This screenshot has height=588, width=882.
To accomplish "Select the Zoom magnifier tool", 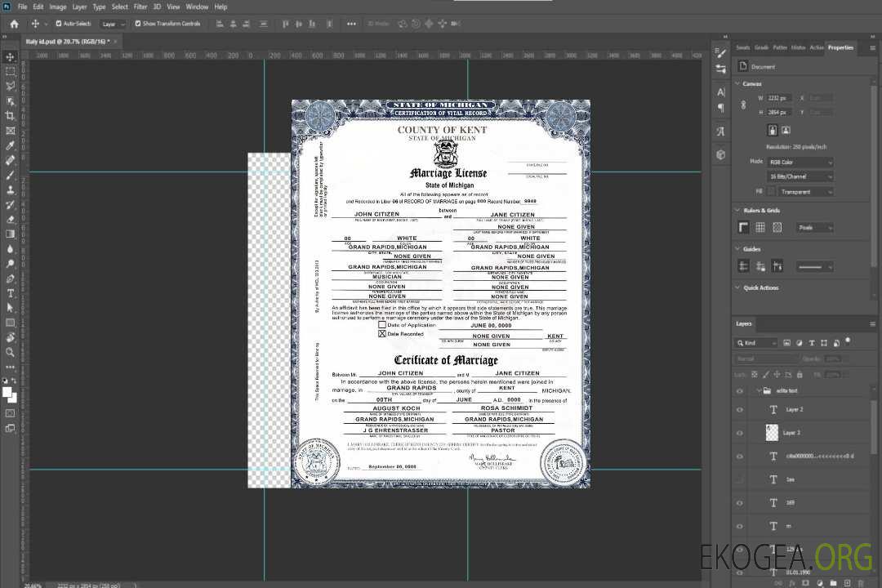I will pyautogui.click(x=10, y=352).
